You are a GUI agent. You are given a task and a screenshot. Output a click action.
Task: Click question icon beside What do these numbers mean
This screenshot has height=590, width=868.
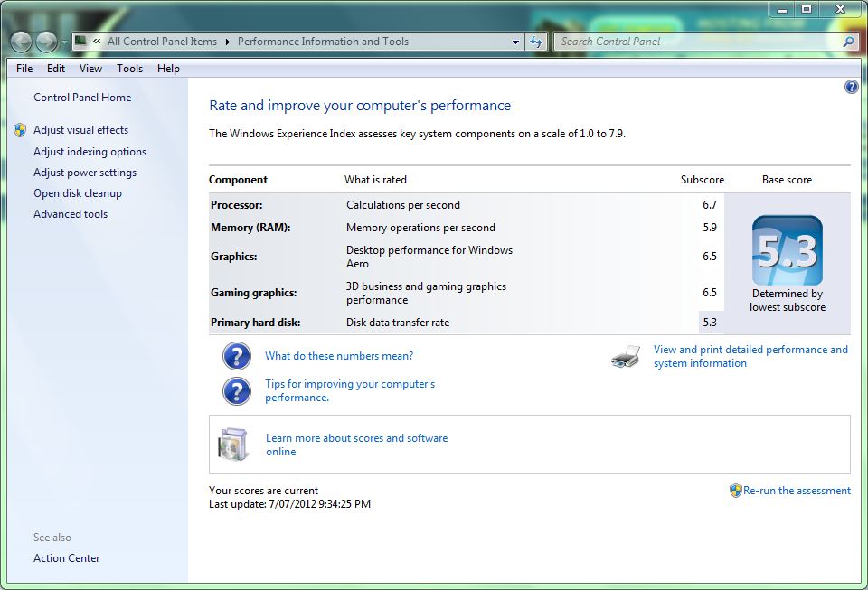click(236, 356)
